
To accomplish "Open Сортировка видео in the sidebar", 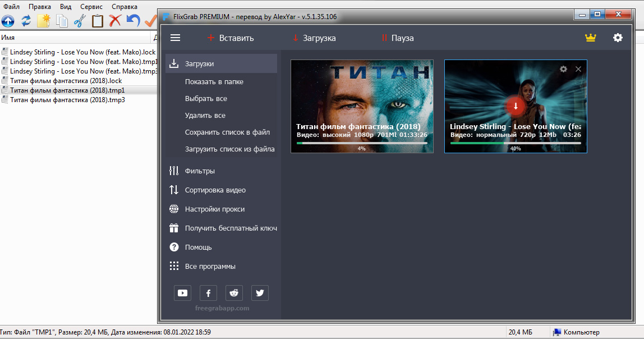I will tap(208, 190).
